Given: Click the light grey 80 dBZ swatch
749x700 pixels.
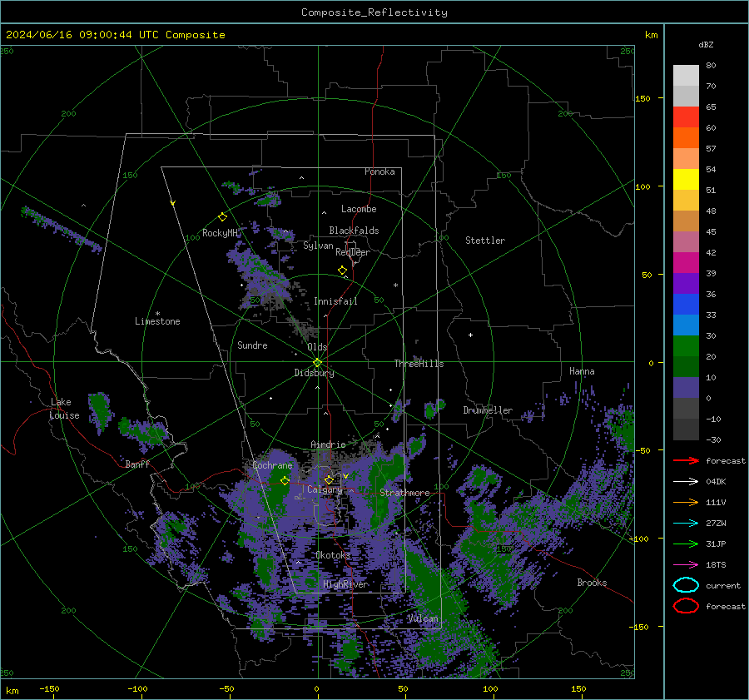Looking at the screenshot, I should point(686,75).
